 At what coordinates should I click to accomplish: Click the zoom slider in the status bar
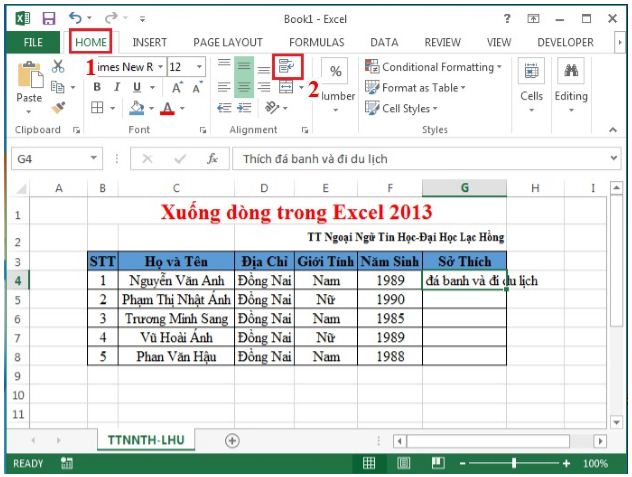[515, 463]
